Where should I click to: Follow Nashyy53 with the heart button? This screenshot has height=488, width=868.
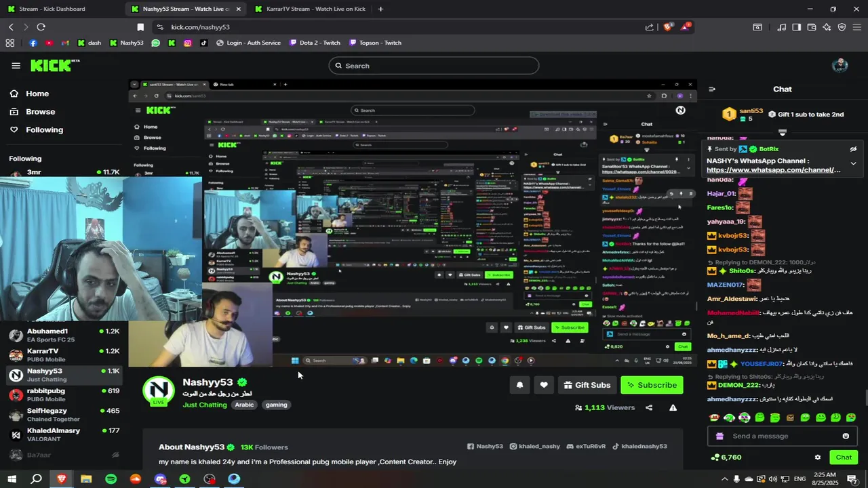544,385
